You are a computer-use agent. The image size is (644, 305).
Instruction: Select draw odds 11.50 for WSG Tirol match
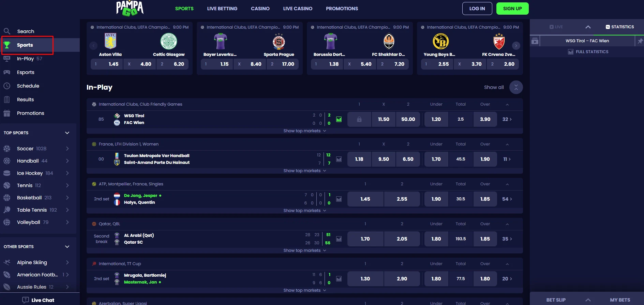click(384, 119)
